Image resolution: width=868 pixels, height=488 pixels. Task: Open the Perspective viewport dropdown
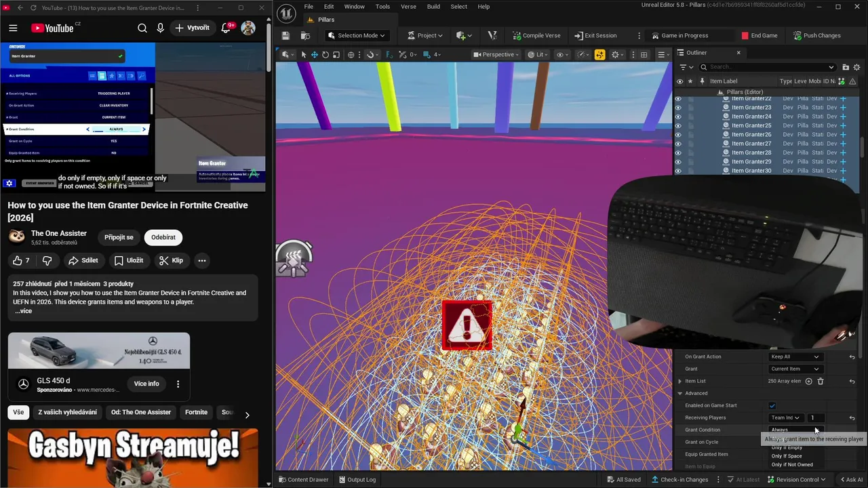click(496, 54)
